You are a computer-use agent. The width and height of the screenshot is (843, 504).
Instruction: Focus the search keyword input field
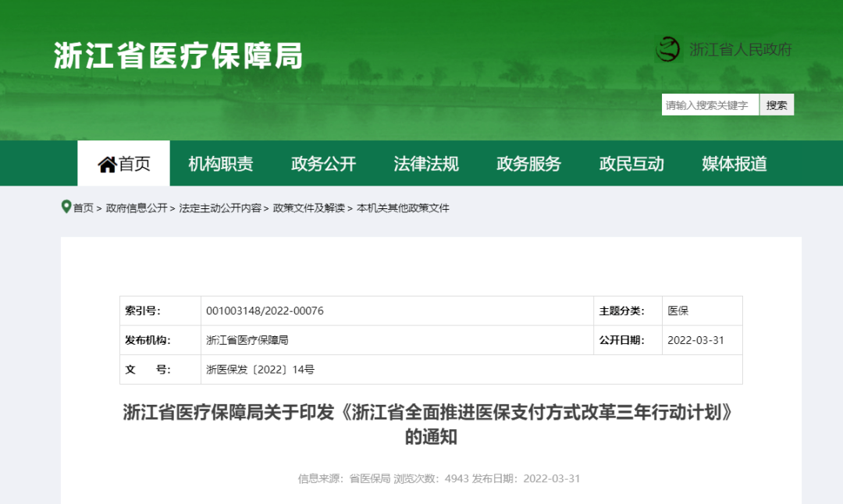[710, 105]
